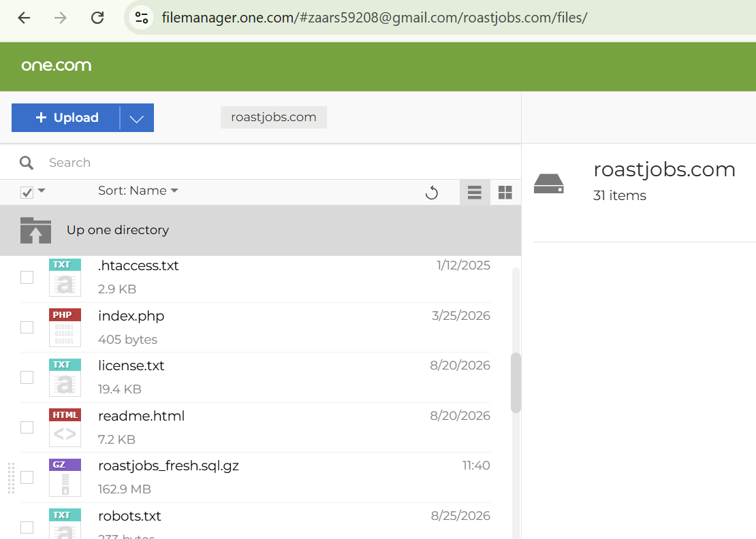
Task: Click the TXT icon for robots.txt
Action: pyautogui.click(x=65, y=524)
